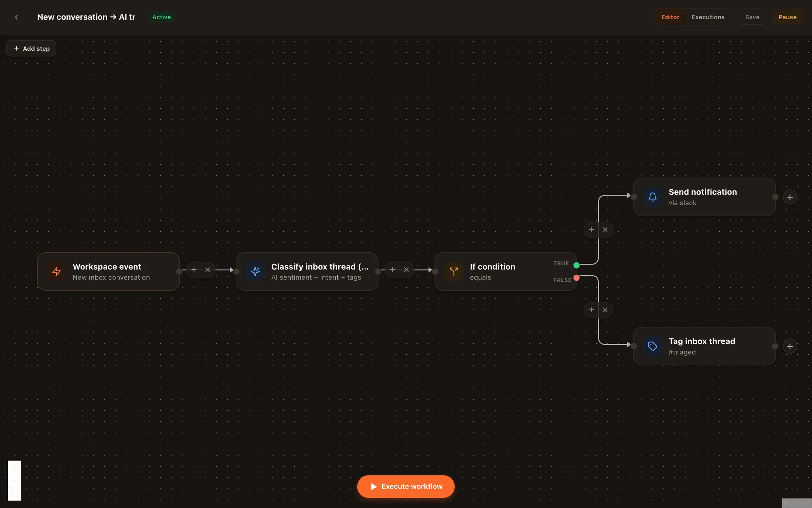Remove the edge from Classify to If condition
This screenshot has height=508, width=812.
[x=406, y=270]
